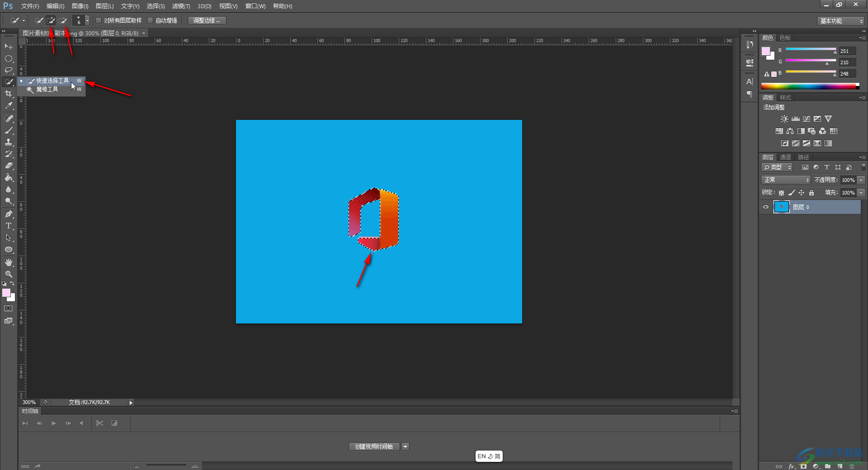This screenshot has width=868, height=470.
Task: Select the Zoom tool in toolbar
Action: pyautogui.click(x=9, y=274)
